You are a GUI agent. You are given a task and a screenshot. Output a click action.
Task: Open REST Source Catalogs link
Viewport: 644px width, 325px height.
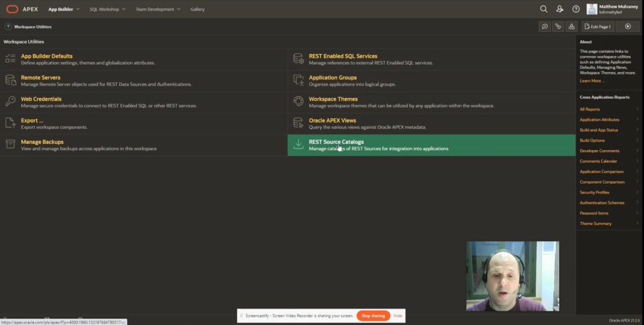click(336, 142)
